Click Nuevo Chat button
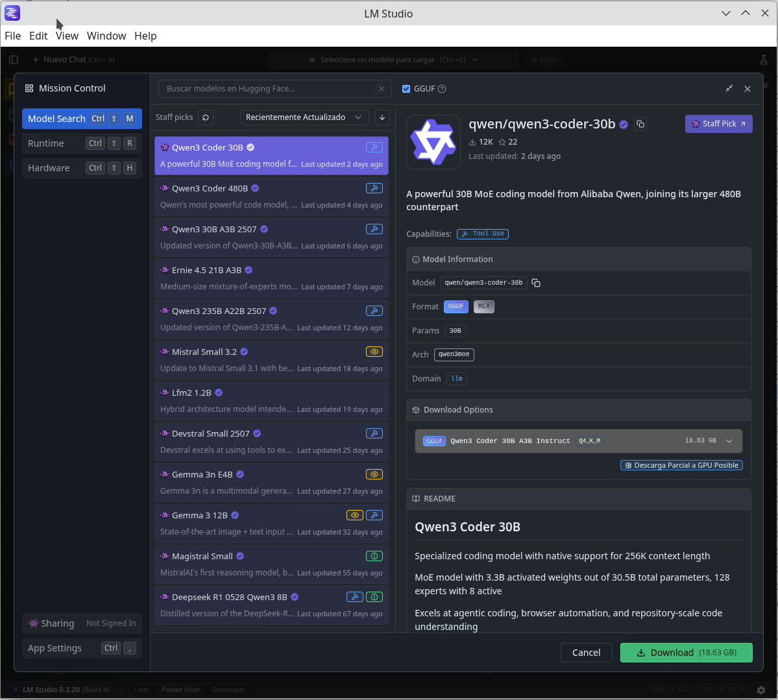Screen dimensions: 778x700 (x=73, y=60)
